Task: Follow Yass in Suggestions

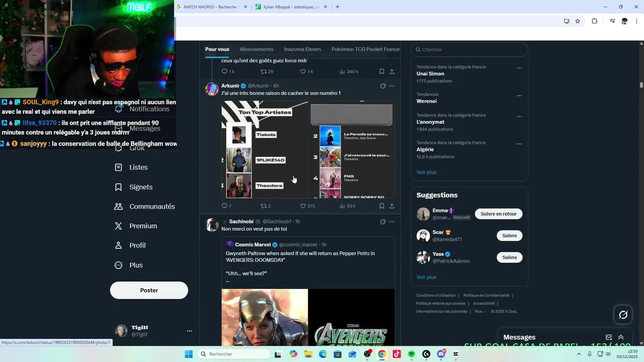Action: pos(509,257)
